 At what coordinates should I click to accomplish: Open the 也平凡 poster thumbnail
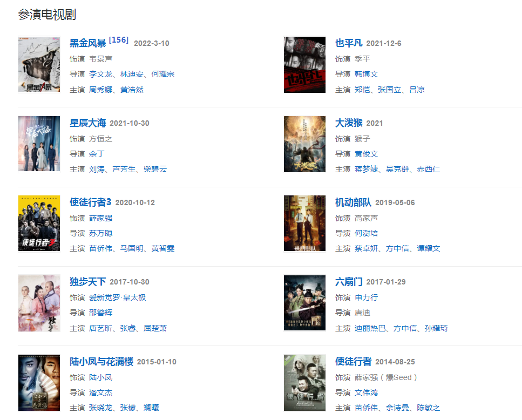[x=304, y=65]
